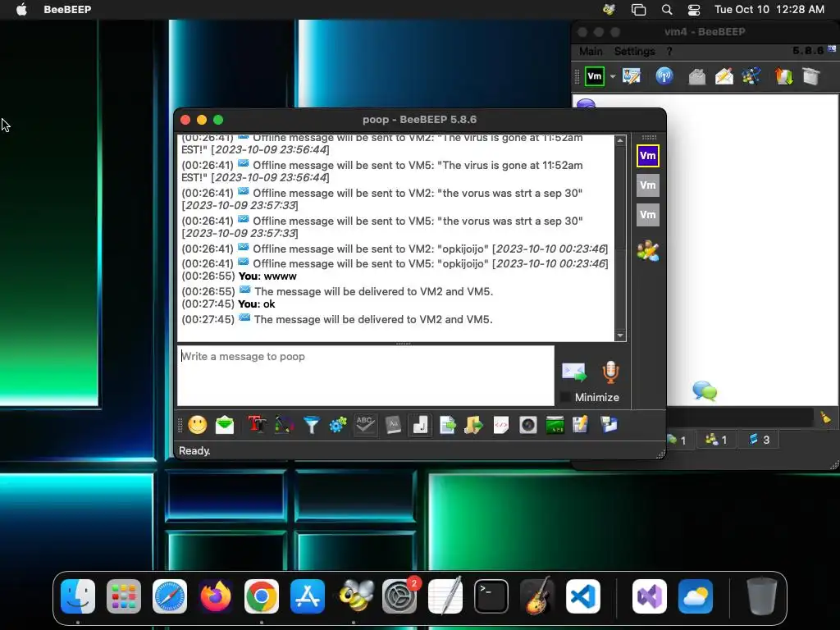
Task: Open Visual Studio Code from the Dock
Action: [583, 596]
